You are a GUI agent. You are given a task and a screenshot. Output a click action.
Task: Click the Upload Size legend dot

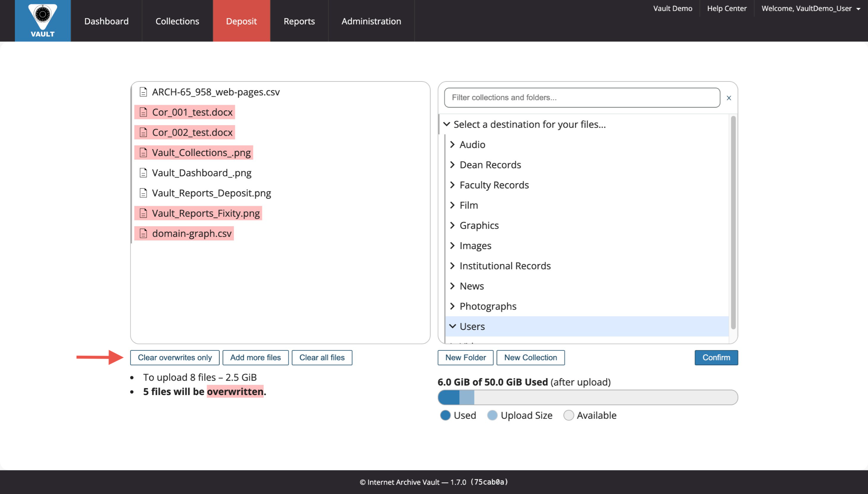tap(492, 415)
